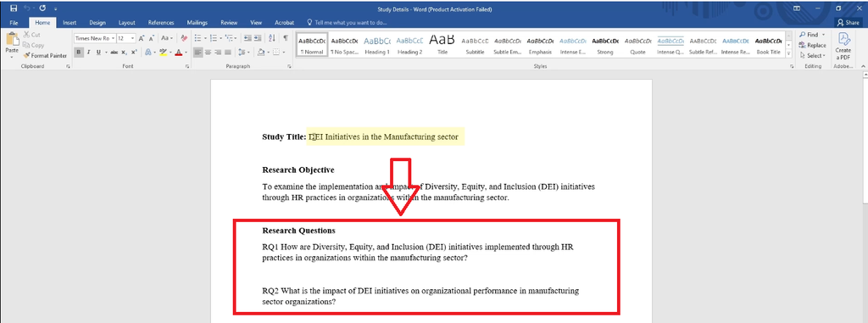Click the Increase Indent icon
Image resolution: width=868 pixels, height=323 pixels.
[259, 38]
